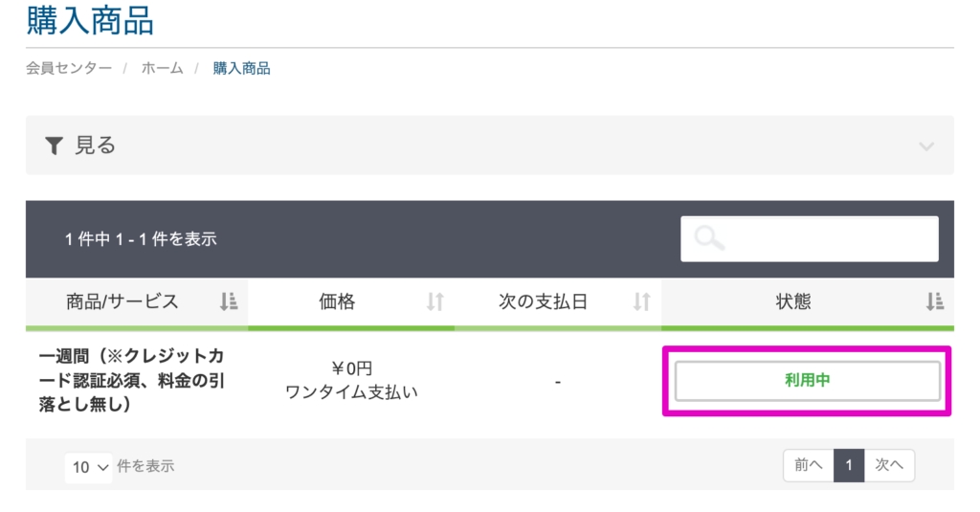Click the sort arrows icon on 次の支払日 column
980x512 pixels.
click(x=641, y=302)
